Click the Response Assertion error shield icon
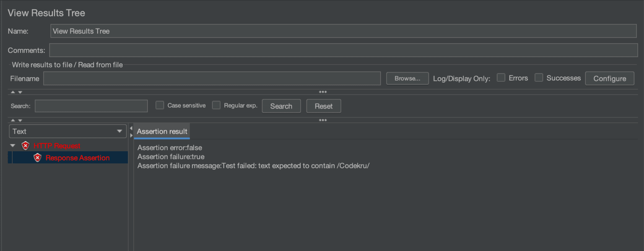The image size is (644, 251). click(38, 158)
